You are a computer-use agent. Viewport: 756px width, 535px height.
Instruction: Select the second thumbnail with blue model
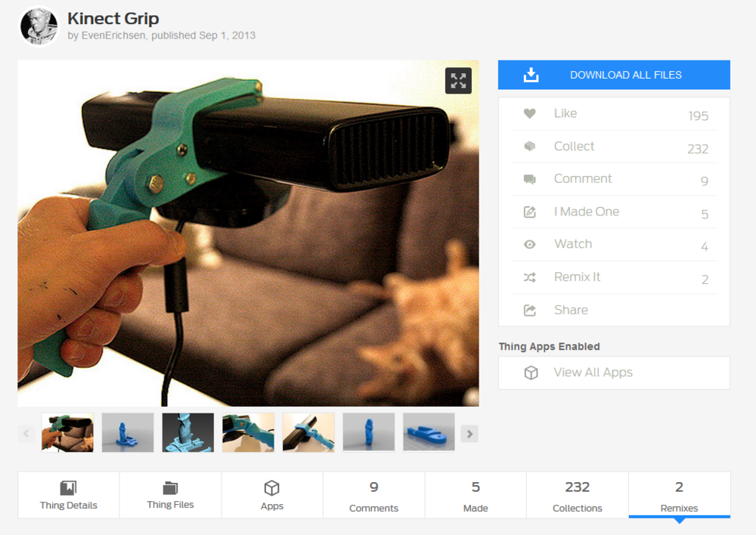click(x=128, y=432)
